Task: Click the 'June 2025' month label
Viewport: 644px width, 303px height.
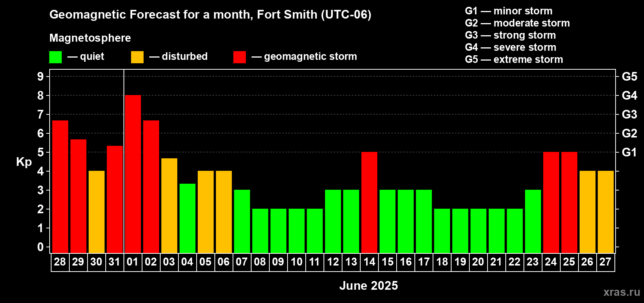Action: click(369, 286)
